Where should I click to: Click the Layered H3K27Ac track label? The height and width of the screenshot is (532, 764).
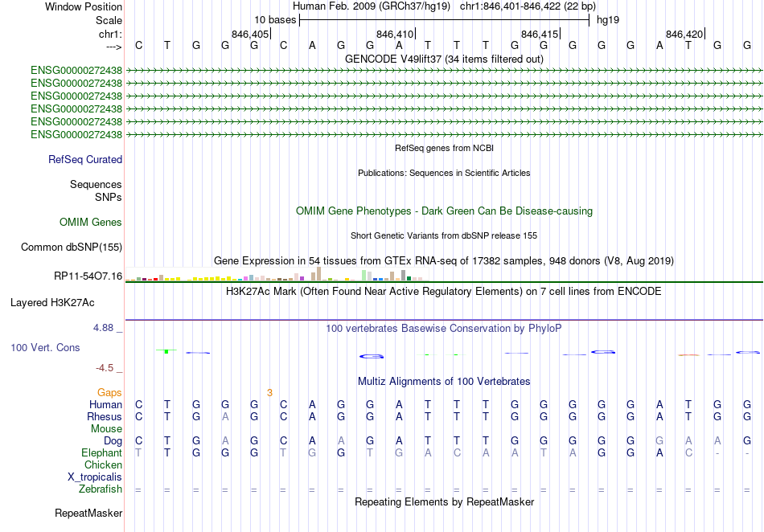coord(52,303)
